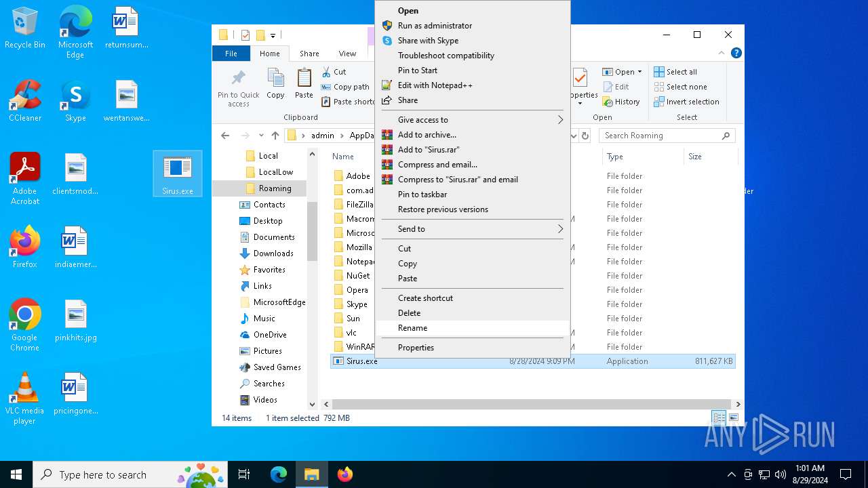Select returnsum Word document on desktop
Image resolution: width=868 pixels, height=488 pixels.
[x=127, y=28]
